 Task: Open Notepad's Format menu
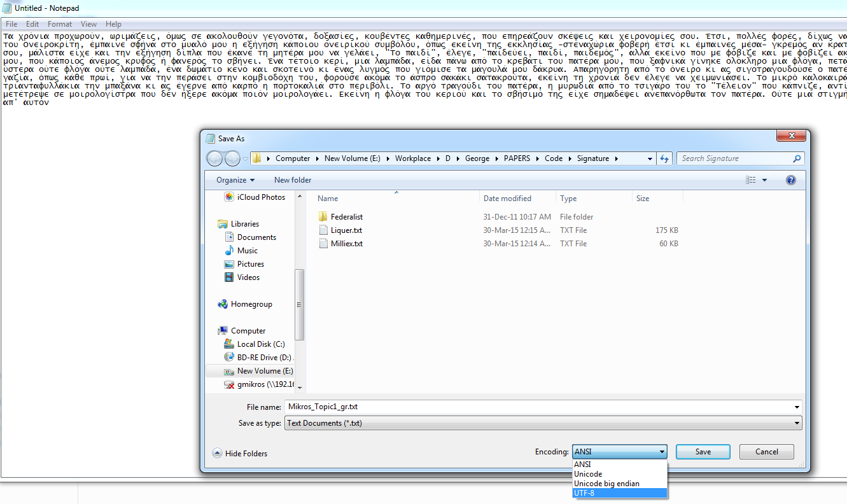pos(60,24)
